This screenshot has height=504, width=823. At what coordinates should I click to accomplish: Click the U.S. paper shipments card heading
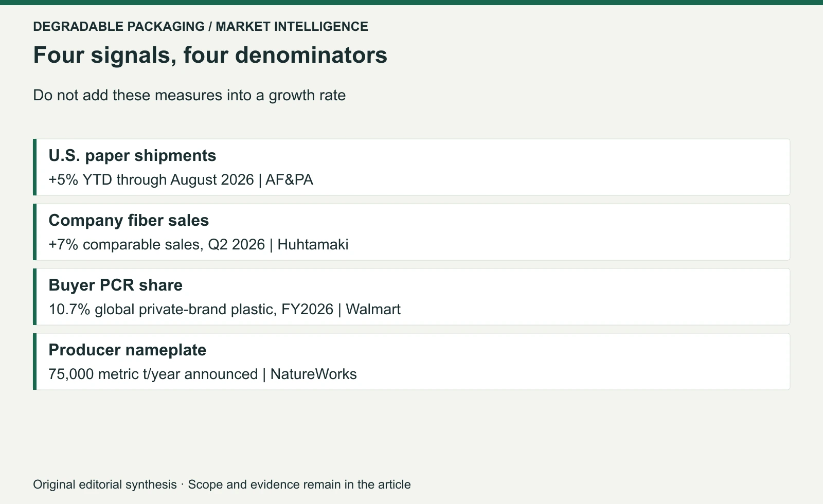[x=132, y=155]
